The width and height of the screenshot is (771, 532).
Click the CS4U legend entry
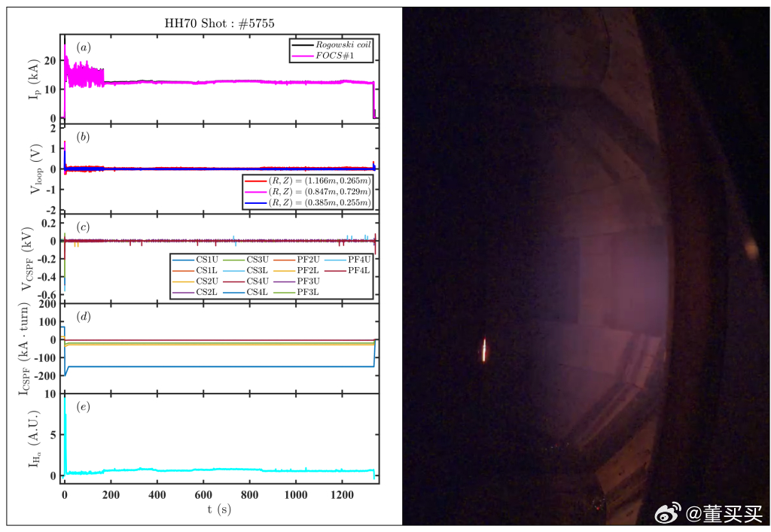click(x=246, y=281)
